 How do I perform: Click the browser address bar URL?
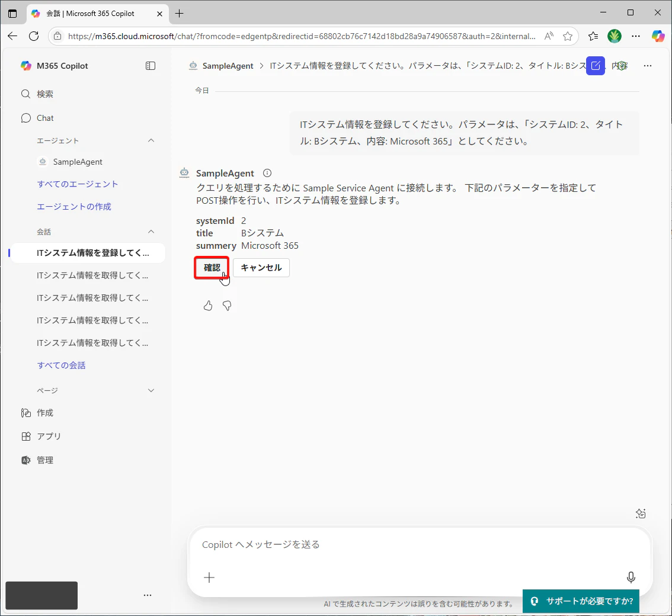pyautogui.click(x=302, y=36)
